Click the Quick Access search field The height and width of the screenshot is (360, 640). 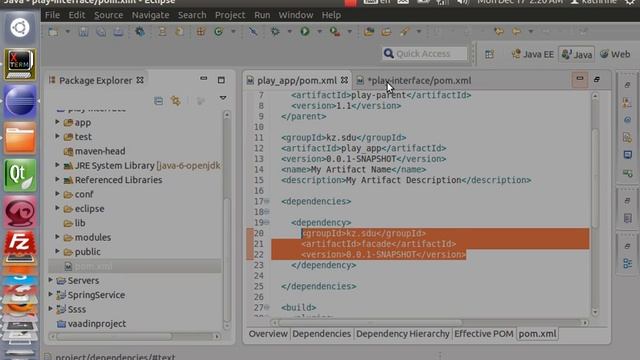[424, 53]
